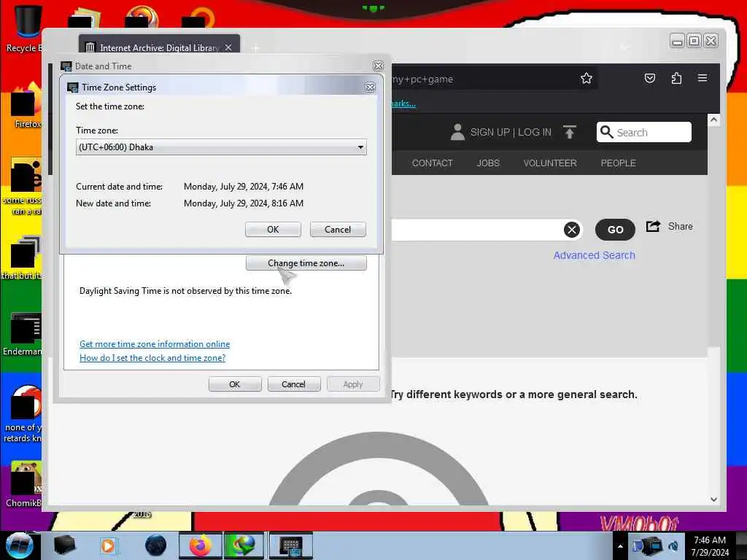Image resolution: width=747 pixels, height=560 pixels.
Task: Focus the Internet Archive top Search field
Action: coord(643,132)
